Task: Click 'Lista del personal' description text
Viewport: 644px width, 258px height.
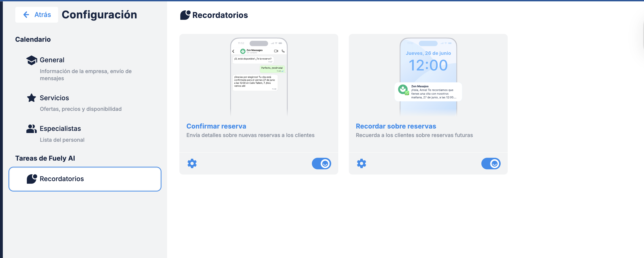Action: pos(62,140)
